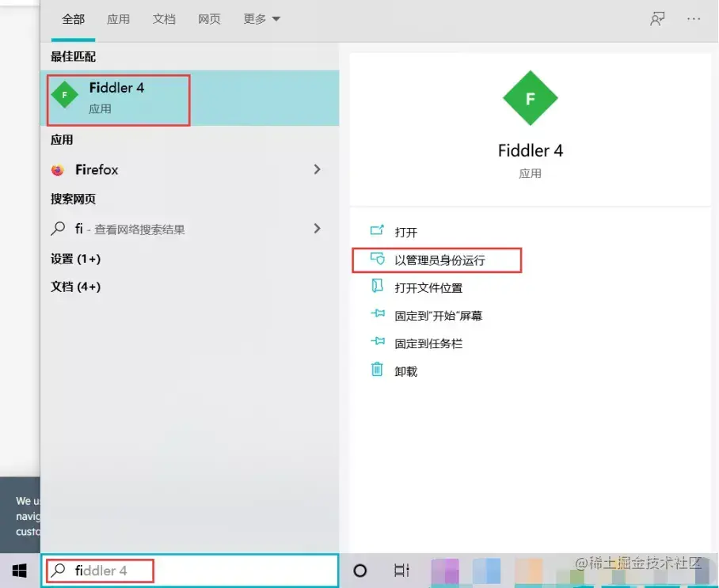Image resolution: width=719 pixels, height=588 pixels.
Task: Switch to the 文档 tab
Action: click(x=164, y=19)
